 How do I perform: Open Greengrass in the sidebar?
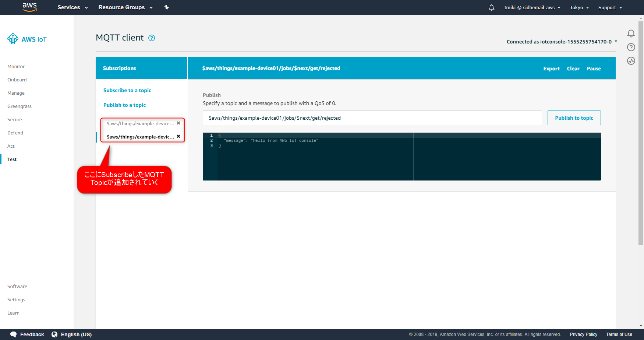20,106
